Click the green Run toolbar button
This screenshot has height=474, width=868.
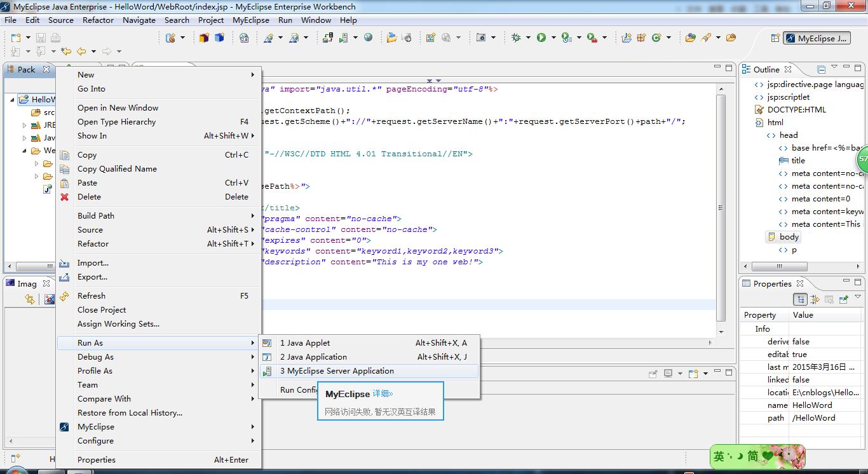[541, 38]
